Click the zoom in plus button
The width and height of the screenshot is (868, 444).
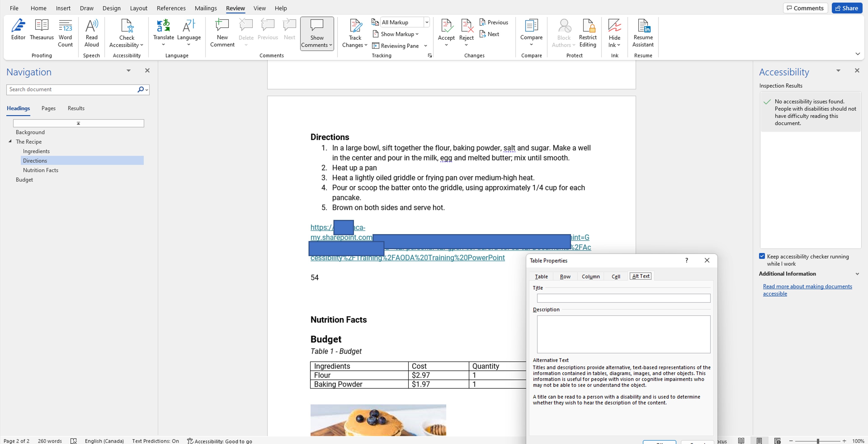[x=844, y=441]
